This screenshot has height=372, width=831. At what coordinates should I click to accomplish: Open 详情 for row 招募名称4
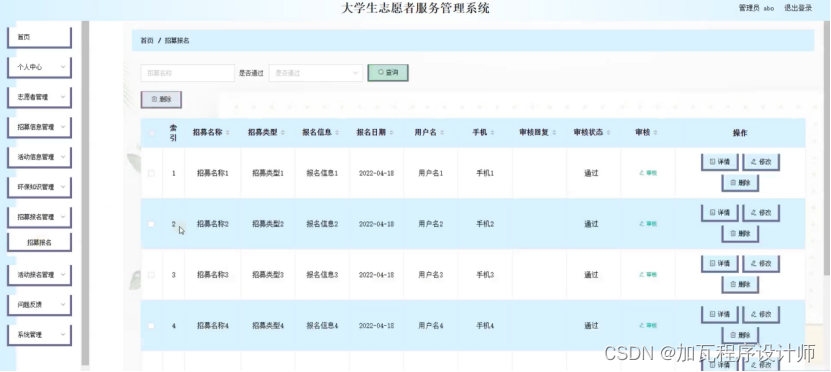tap(720, 315)
